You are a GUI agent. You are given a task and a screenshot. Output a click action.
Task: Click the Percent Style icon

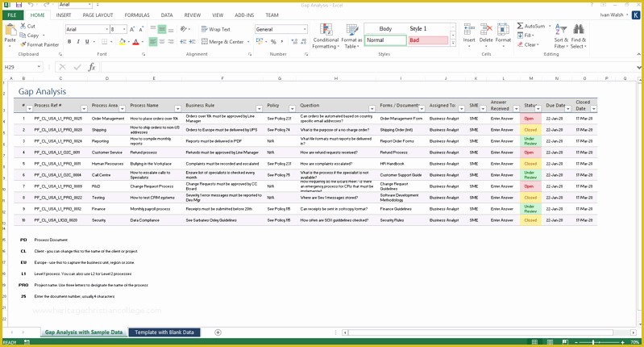[x=273, y=42]
